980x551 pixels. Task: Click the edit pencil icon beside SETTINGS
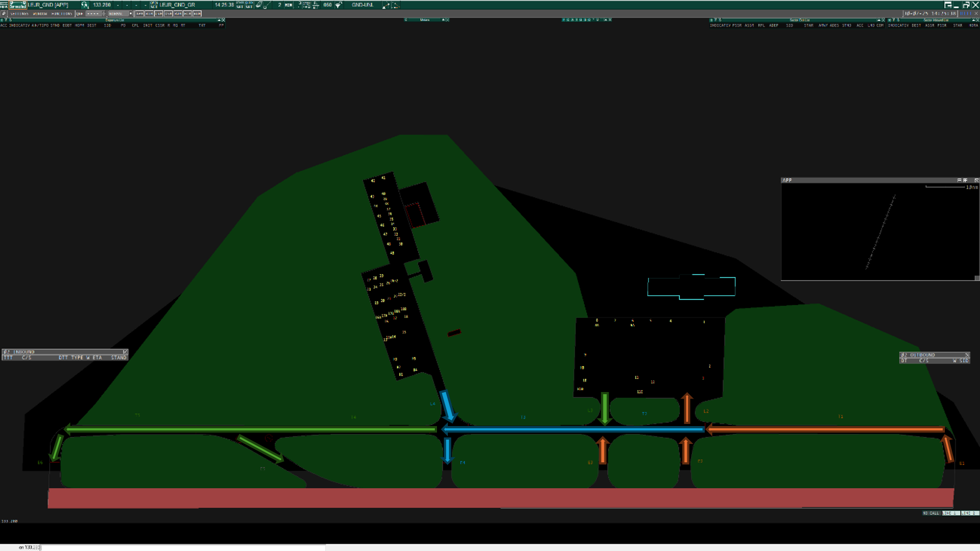coord(3,14)
